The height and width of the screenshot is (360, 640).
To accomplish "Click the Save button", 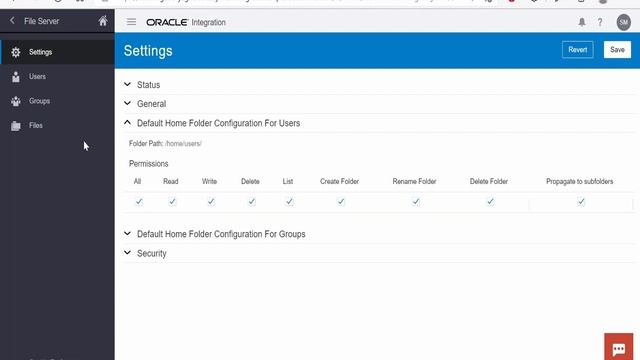I will [617, 50].
